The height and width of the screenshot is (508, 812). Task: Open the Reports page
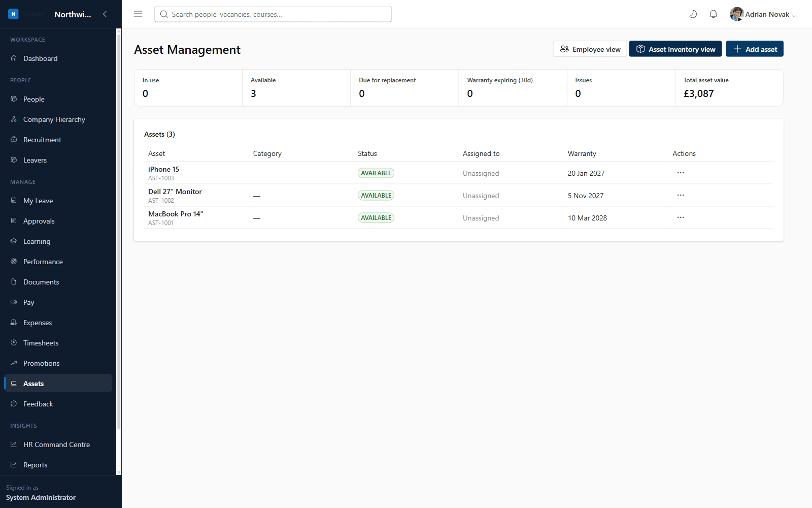coord(58,465)
